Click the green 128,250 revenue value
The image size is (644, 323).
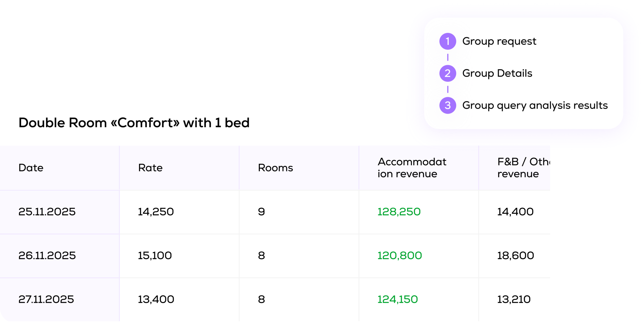point(399,212)
